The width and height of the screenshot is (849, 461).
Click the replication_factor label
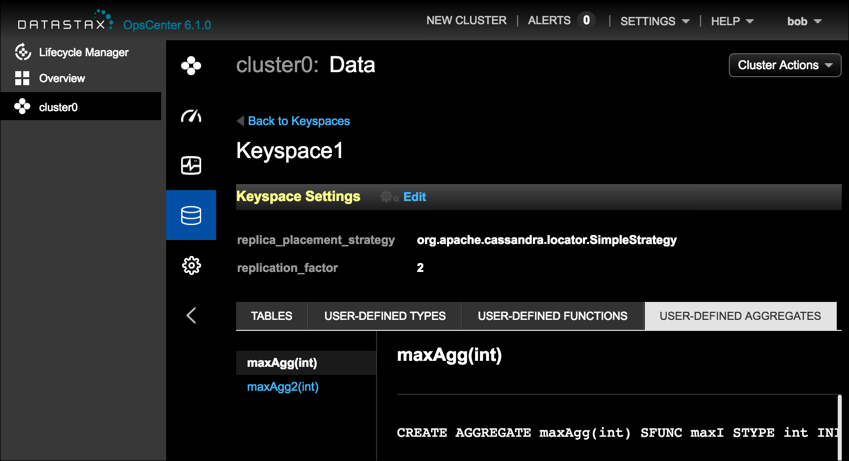coord(288,268)
